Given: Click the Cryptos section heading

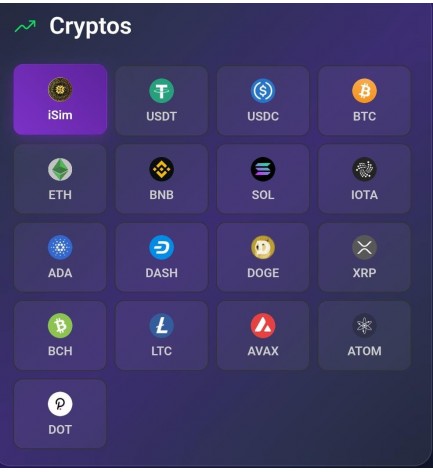Looking at the screenshot, I should [90, 27].
